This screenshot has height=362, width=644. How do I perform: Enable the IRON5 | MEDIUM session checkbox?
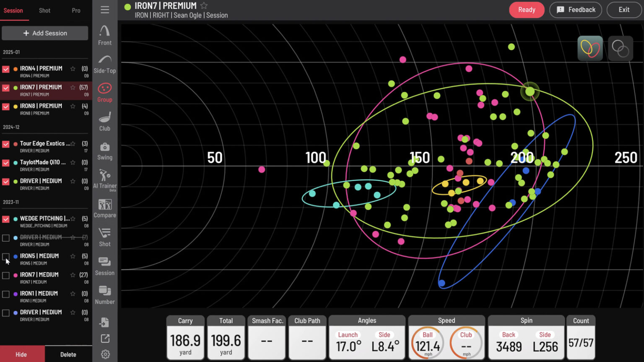pyautogui.click(x=6, y=256)
